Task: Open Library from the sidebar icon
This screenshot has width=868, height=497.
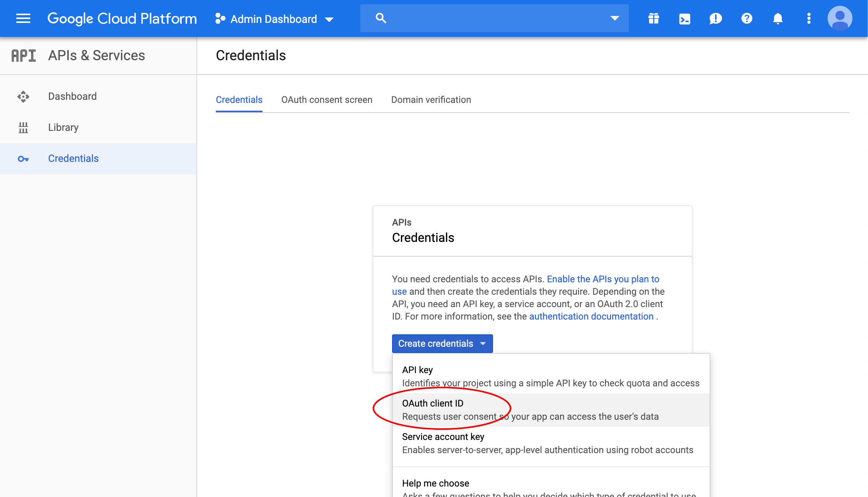Action: click(23, 127)
